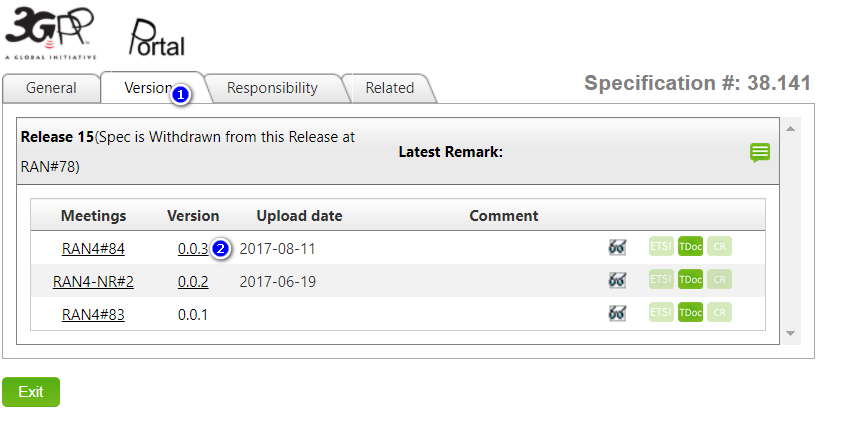Viewport: 844px width, 428px height.
Task: Click CR icon in RAN4-NR#2 row
Action: click(719, 281)
